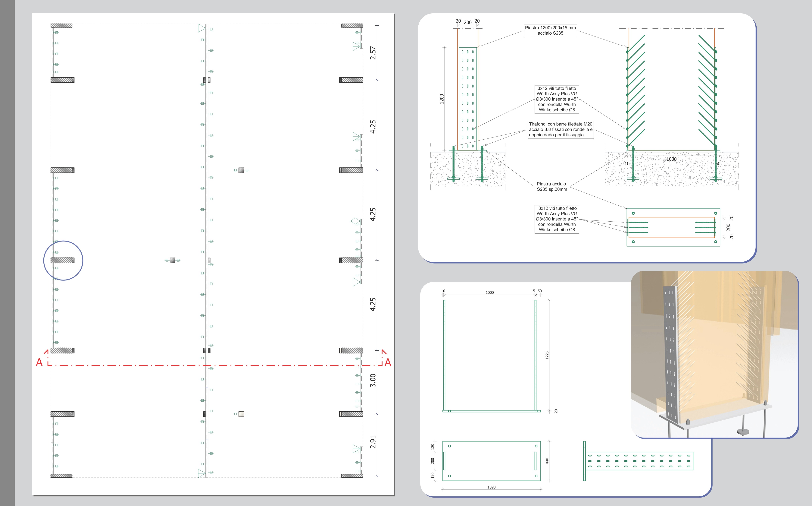Screen dimensions: 812x506
Task: Click the vertical 1225 height dimension
Action: [547, 355]
